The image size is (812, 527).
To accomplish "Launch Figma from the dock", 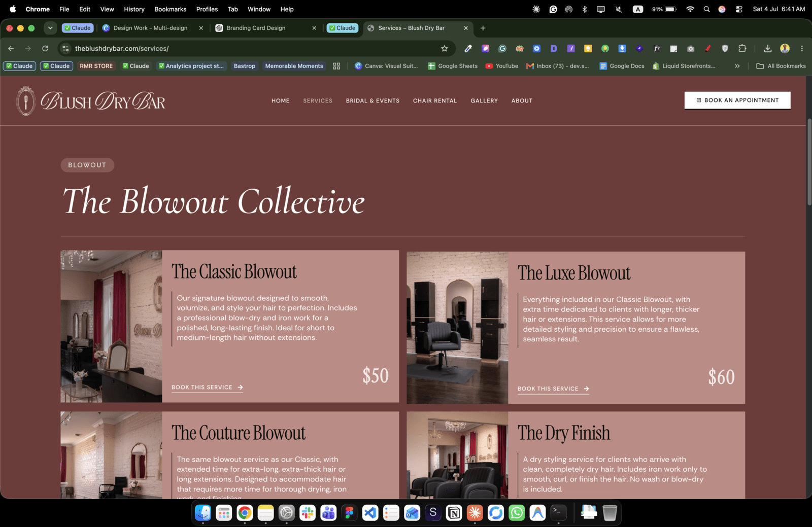I will point(349,513).
